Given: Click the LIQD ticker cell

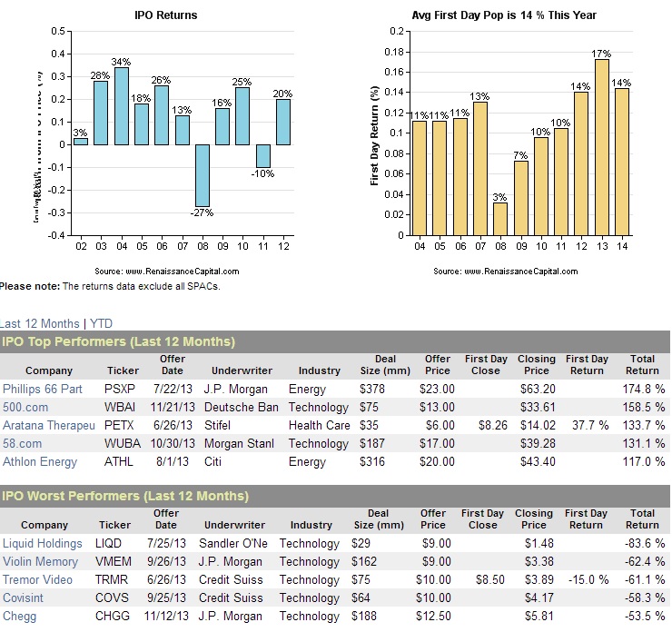Looking at the screenshot, I should point(108,543).
